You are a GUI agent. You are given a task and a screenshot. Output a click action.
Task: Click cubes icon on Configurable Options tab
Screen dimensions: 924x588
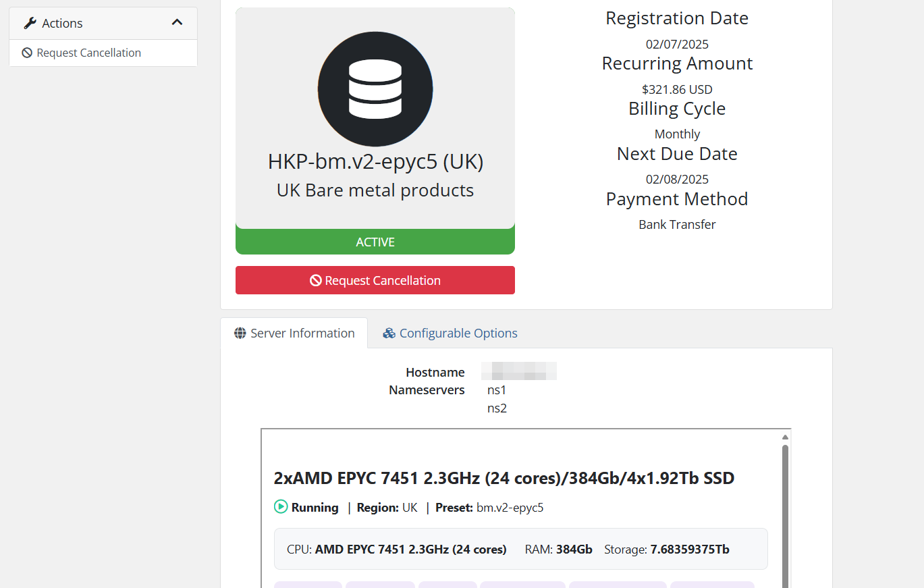tap(389, 333)
